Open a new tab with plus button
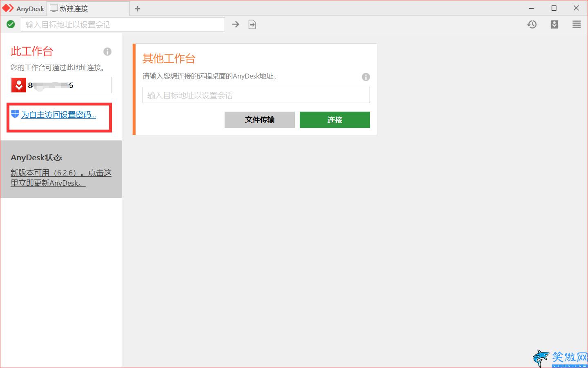This screenshot has width=588, height=368. (x=138, y=9)
